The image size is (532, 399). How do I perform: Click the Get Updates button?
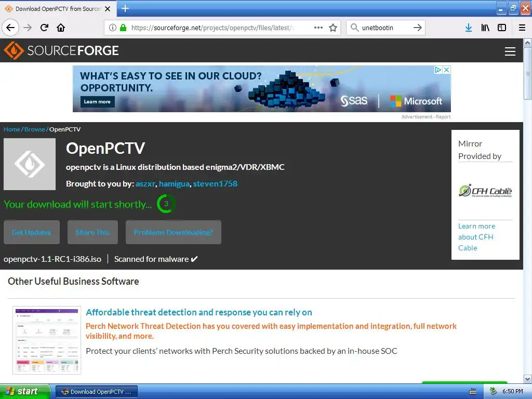tap(32, 232)
